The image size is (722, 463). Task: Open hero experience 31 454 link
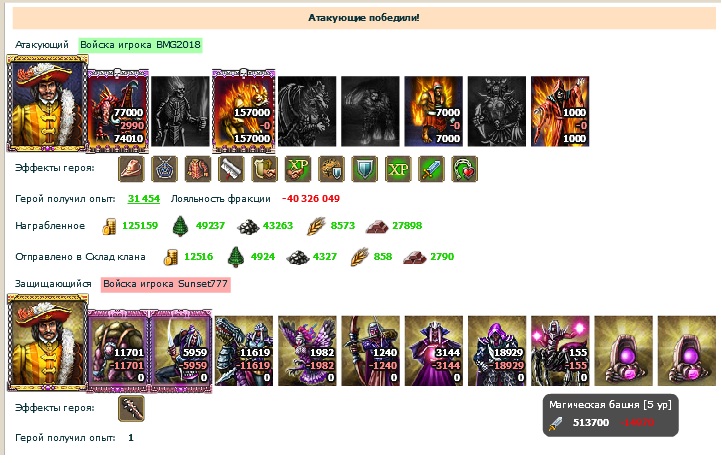coord(144,199)
